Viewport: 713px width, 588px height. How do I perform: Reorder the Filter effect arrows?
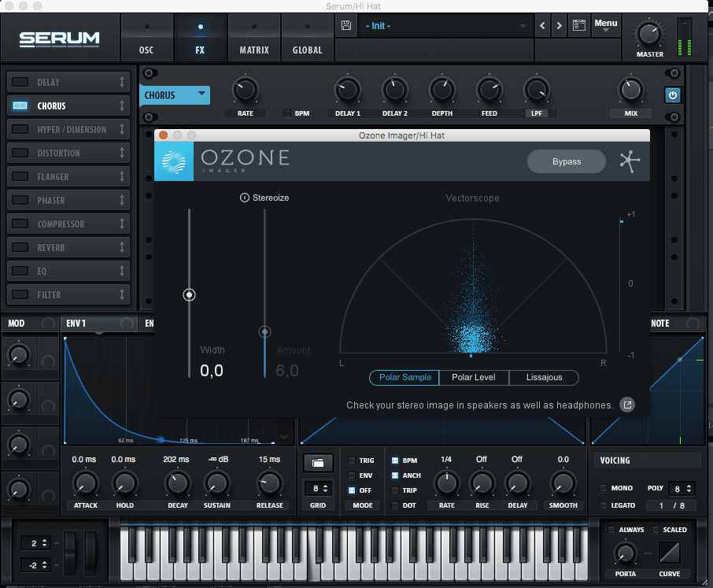coord(122,294)
